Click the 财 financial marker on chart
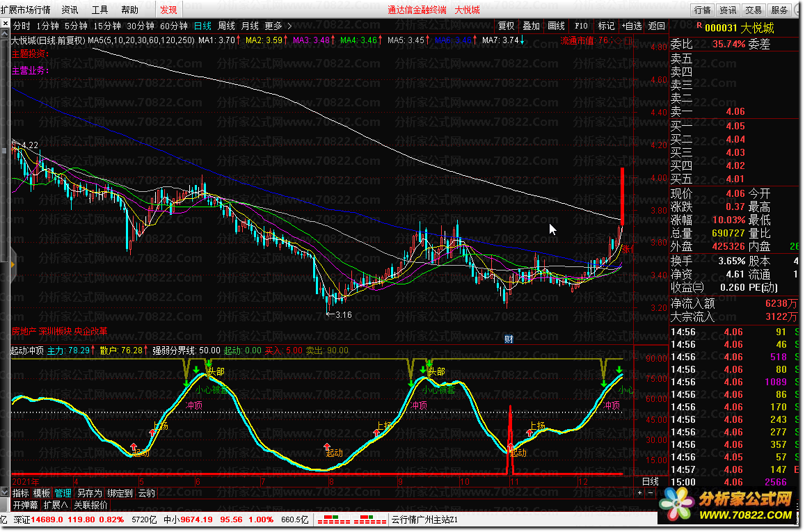This screenshot has height=532, width=805. pos(509,339)
